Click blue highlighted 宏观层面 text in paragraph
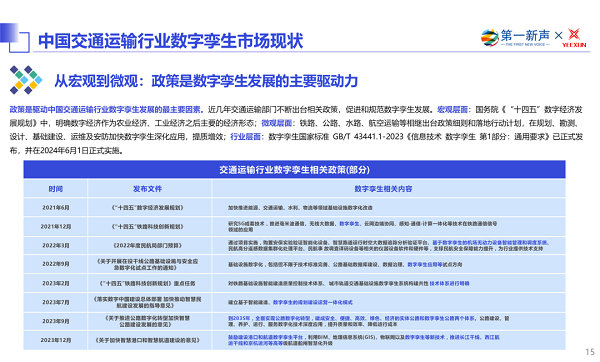 point(452,109)
